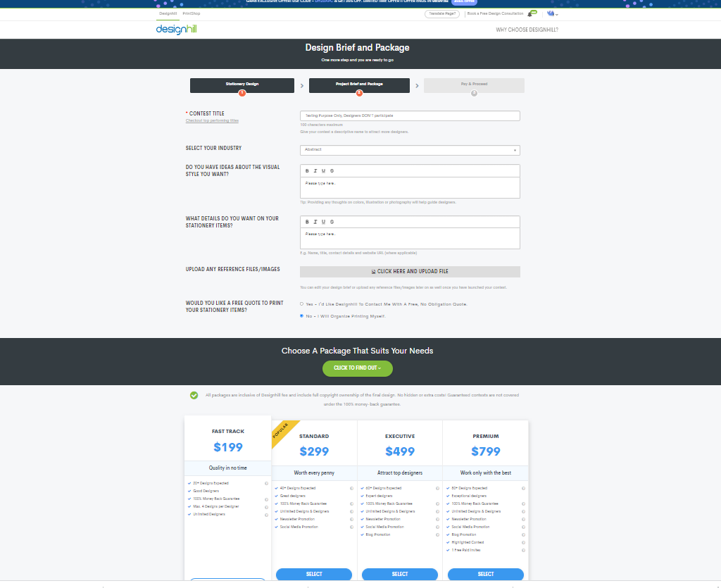Click the 'Worth every penny' tagline
721x588 pixels.
pos(314,473)
